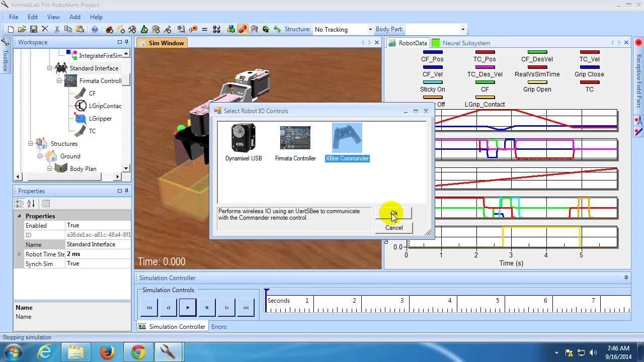Open the File menu

point(14,17)
